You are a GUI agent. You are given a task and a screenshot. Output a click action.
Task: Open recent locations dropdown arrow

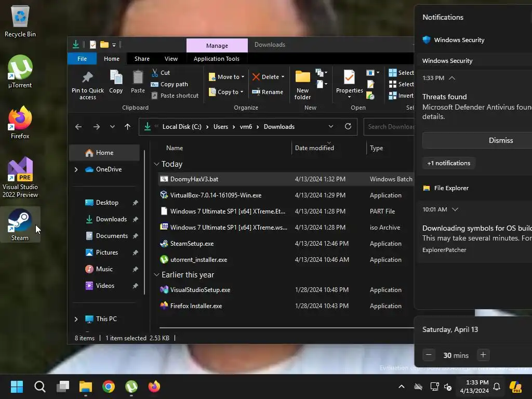pos(112,127)
